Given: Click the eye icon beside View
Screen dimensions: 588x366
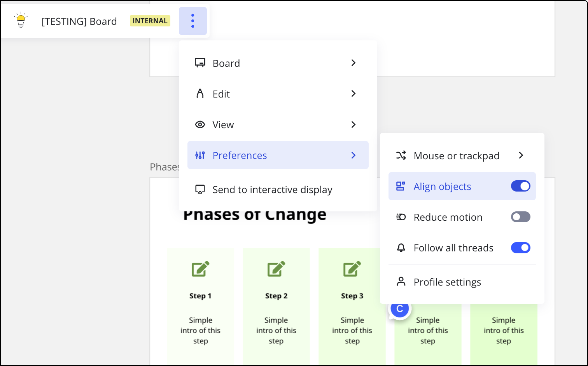Looking at the screenshot, I should (200, 124).
